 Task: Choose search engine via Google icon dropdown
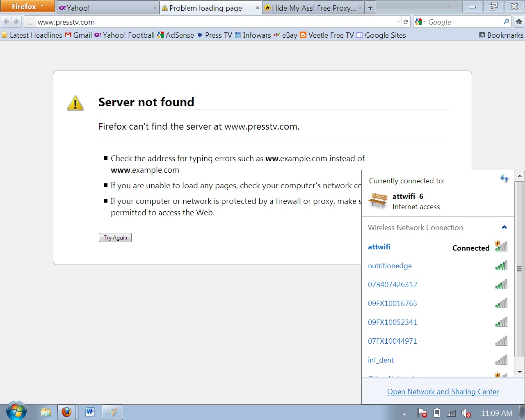420,22
